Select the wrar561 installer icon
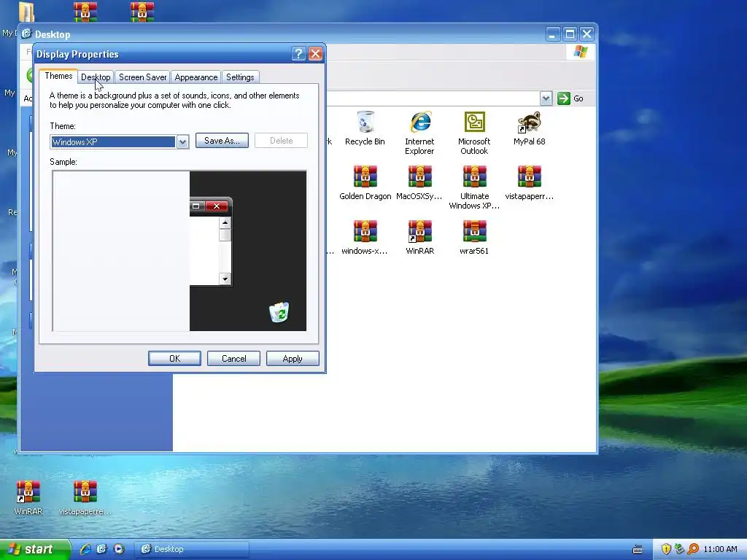This screenshot has height=560, width=747. coord(474,231)
